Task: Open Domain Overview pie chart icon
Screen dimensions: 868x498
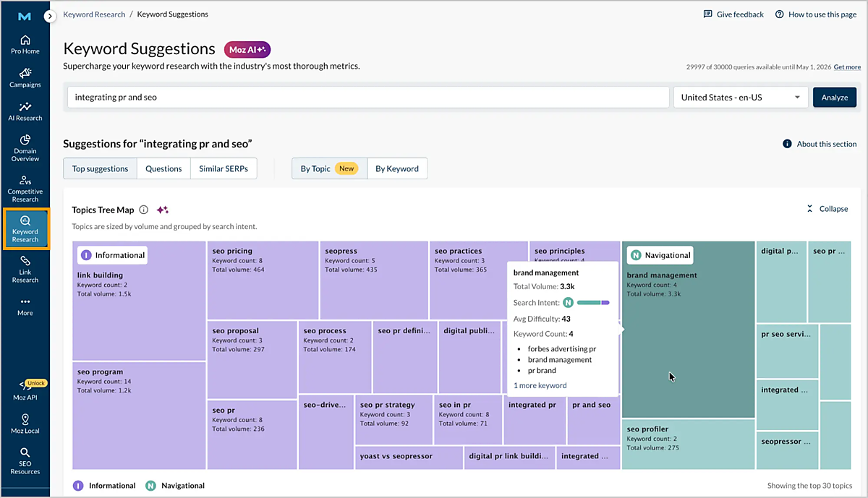Action: (x=25, y=139)
